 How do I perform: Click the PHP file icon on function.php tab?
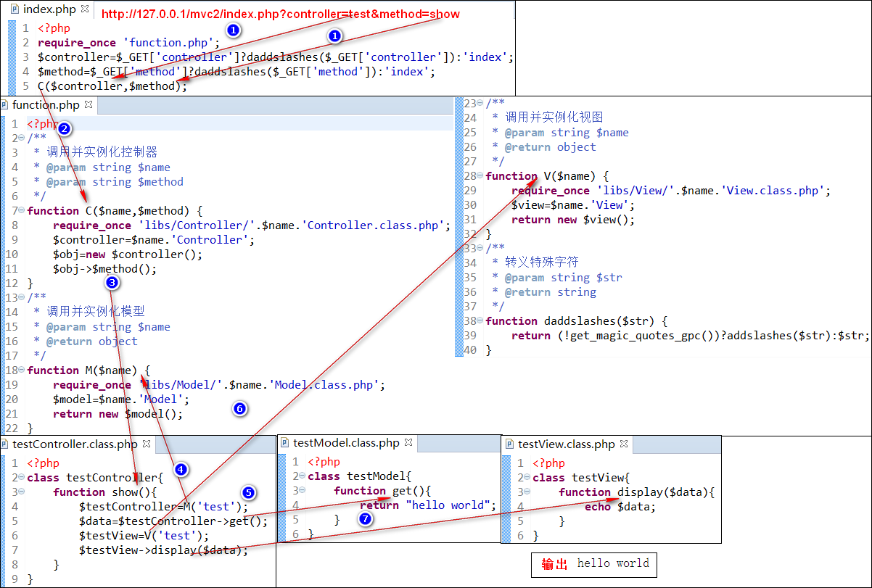(5, 105)
